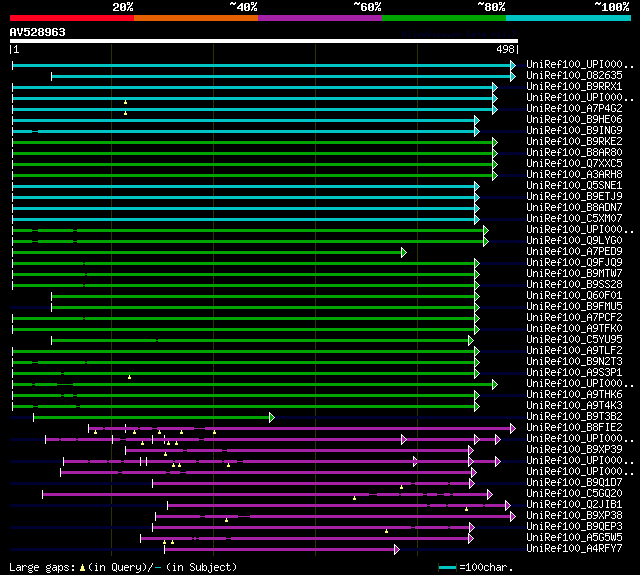
Task: Select hit label UniRef100_Q5SNE1
Action: (x=574, y=186)
